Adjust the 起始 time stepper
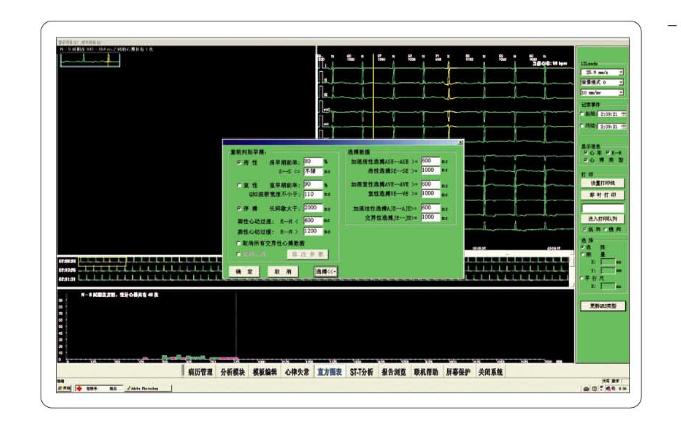Screen dimensions: 681x439 [x=624, y=114]
